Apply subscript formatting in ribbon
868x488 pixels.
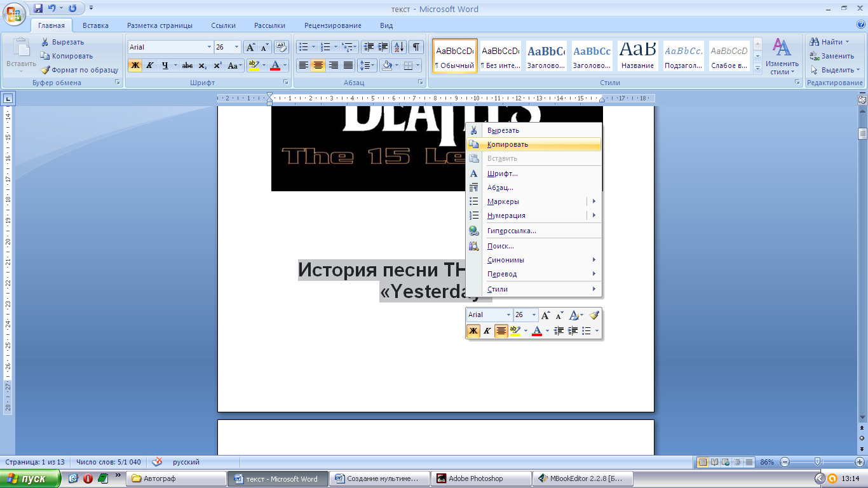coord(202,65)
